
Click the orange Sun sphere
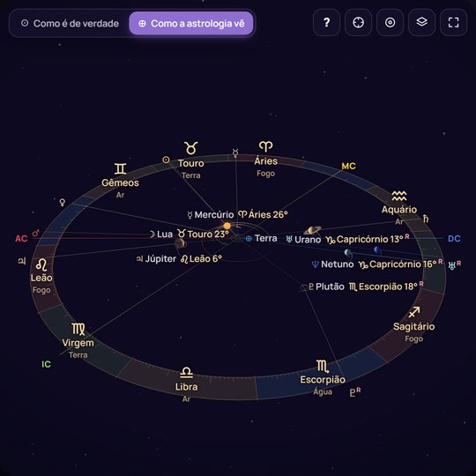(227, 226)
